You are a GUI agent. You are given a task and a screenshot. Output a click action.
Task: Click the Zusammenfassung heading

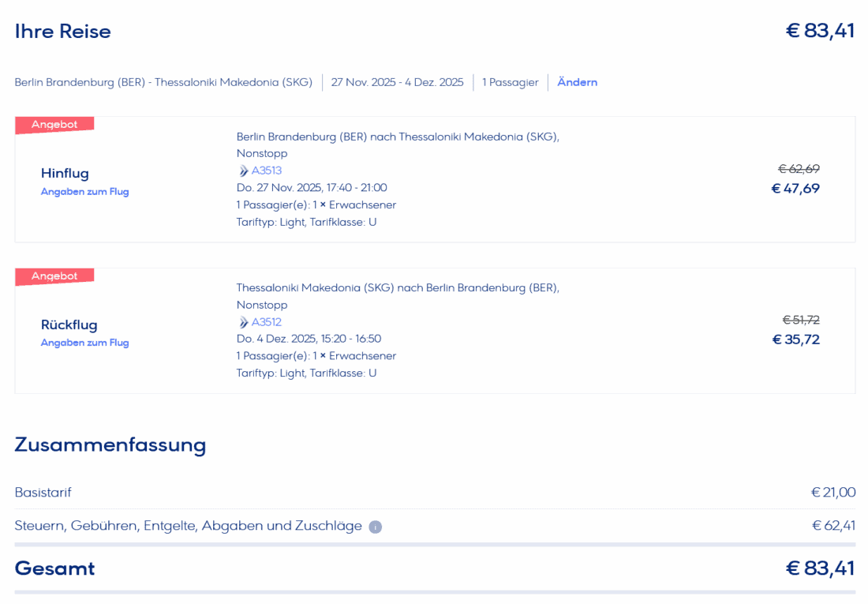(110, 445)
